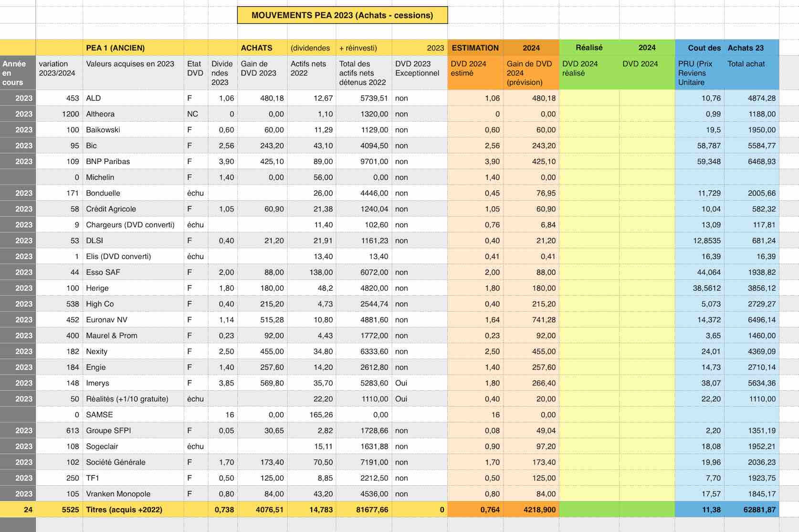Select the "échu" cell in the Bonduelle row
The width and height of the screenshot is (799, 532).
click(196, 193)
